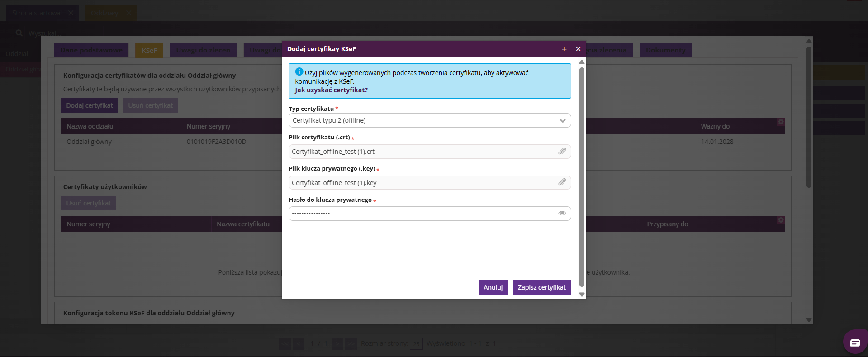The image size is (868, 357).
Task: Click the dialog vertical scrollbar
Action: tap(582, 176)
